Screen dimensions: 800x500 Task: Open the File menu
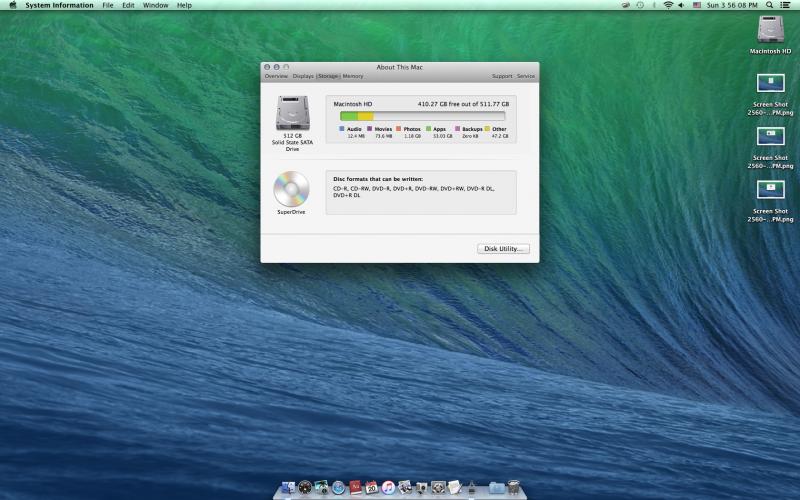[108, 5]
